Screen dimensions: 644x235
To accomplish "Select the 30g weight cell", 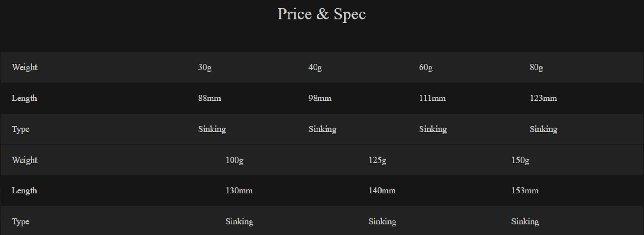I will pyautogui.click(x=205, y=67).
